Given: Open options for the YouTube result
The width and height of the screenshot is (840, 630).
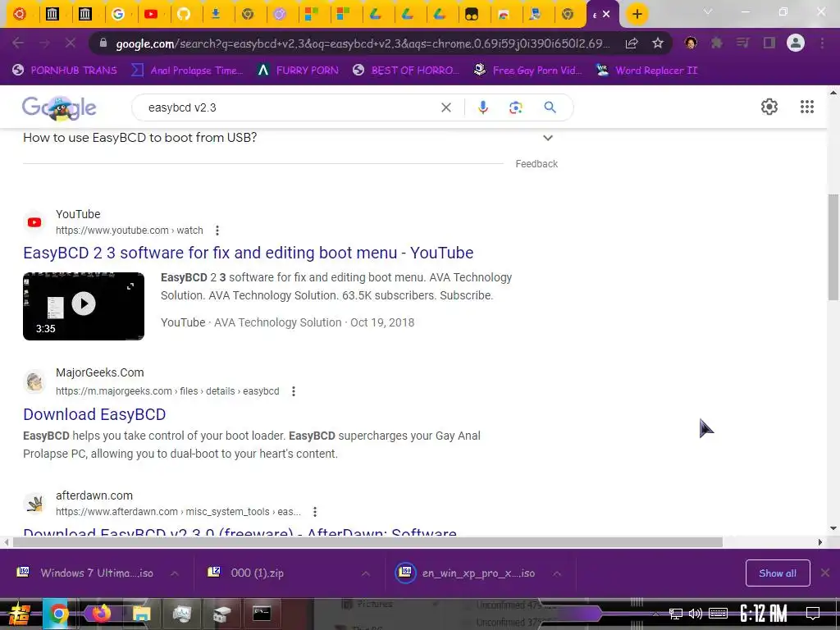Looking at the screenshot, I should [x=217, y=231].
